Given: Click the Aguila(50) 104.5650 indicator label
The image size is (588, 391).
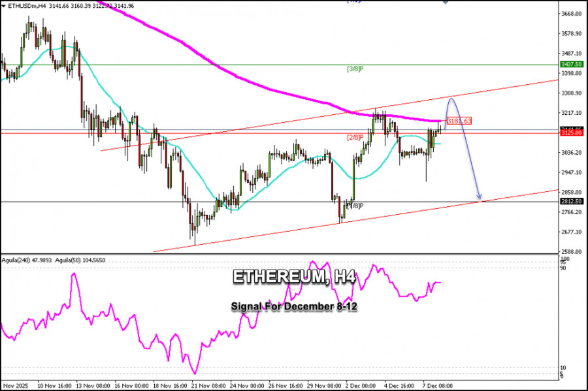Looking at the screenshot, I should tap(80, 260).
